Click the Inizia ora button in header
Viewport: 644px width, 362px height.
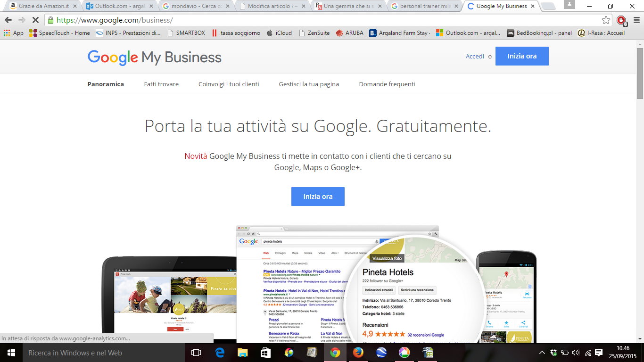[x=522, y=56]
